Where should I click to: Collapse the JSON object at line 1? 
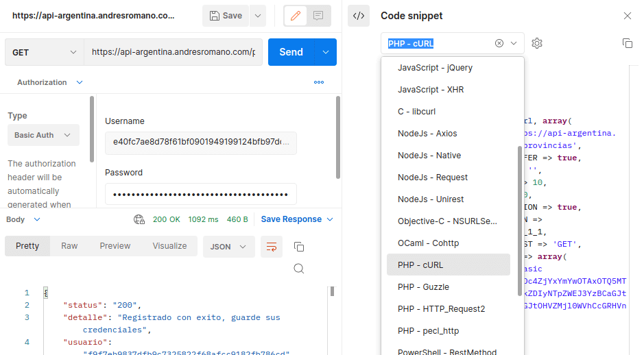45,293
